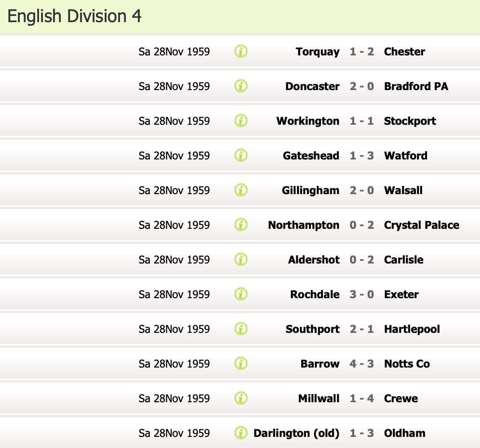Select the Watford team link
The height and width of the screenshot is (448, 480).
pyautogui.click(x=405, y=156)
